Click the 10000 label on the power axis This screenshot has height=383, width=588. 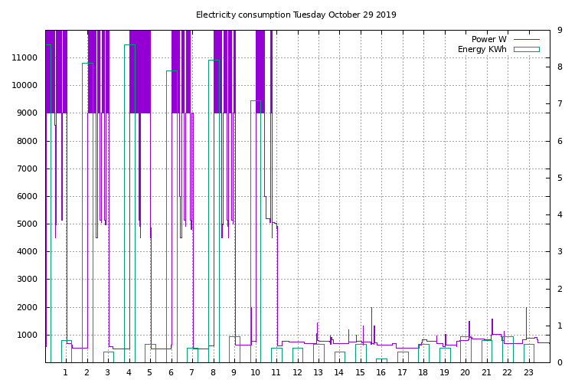click(x=24, y=85)
